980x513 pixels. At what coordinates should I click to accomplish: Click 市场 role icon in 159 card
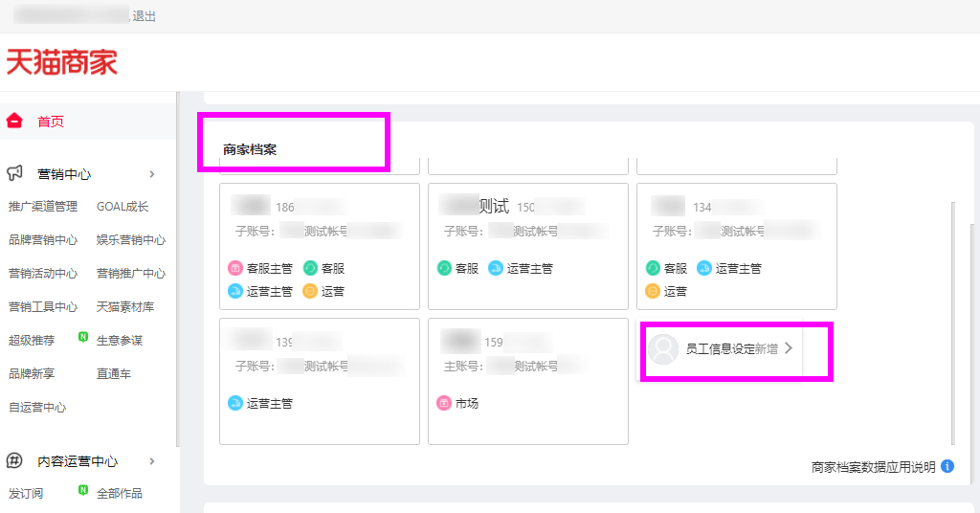[444, 403]
